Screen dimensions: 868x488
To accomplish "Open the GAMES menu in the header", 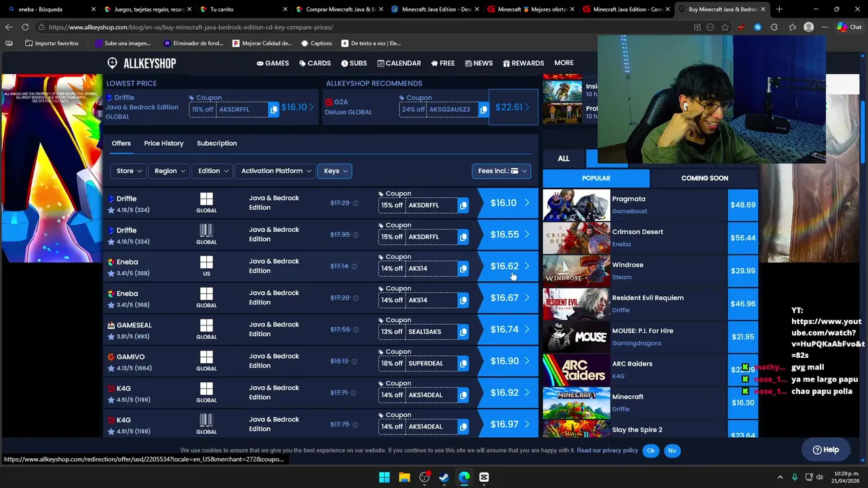I will coord(273,63).
